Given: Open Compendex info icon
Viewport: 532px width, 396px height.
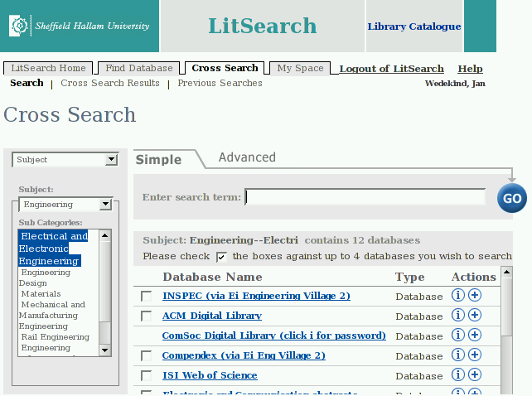Looking at the screenshot, I should pyautogui.click(x=457, y=355).
